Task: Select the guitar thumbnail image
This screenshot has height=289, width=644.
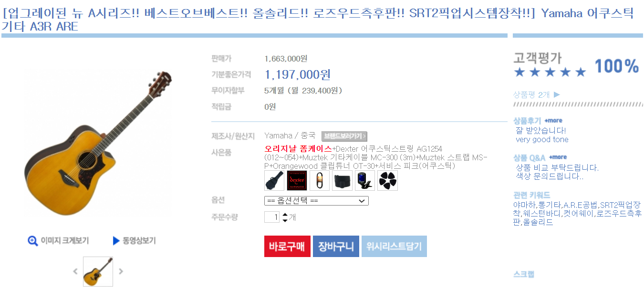Action: (x=98, y=271)
